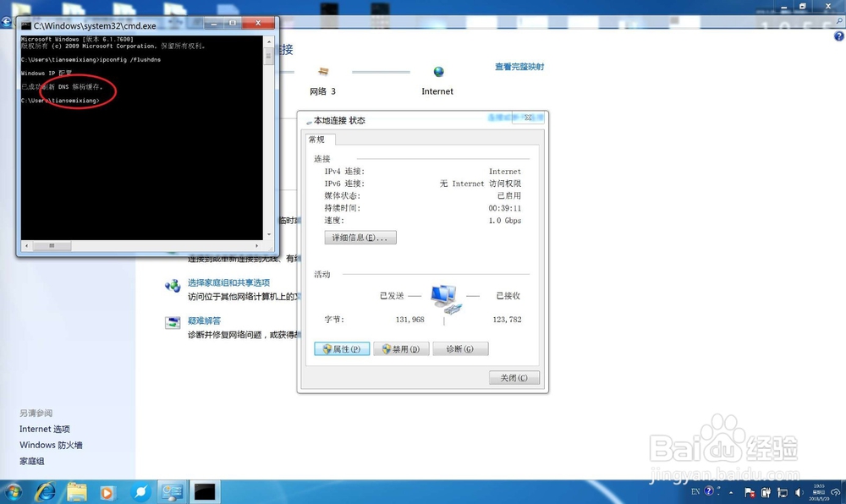Open 选择家庭组和共享选项 link
The image size is (846, 504).
228,282
